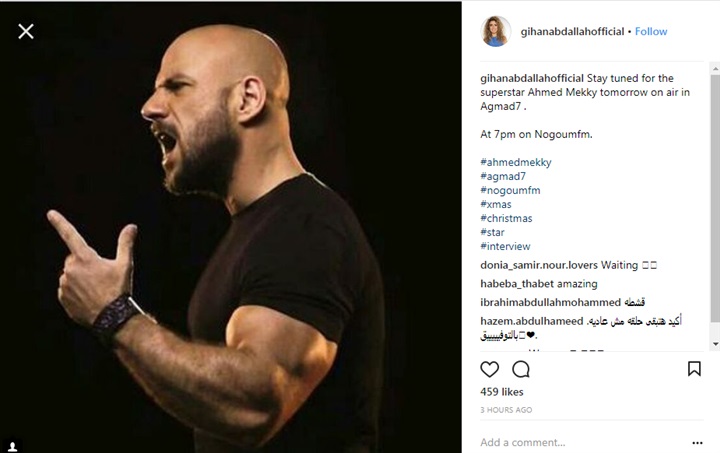Open more options three-dot menu
Image resolution: width=720 pixels, height=453 pixels.
[x=697, y=443]
